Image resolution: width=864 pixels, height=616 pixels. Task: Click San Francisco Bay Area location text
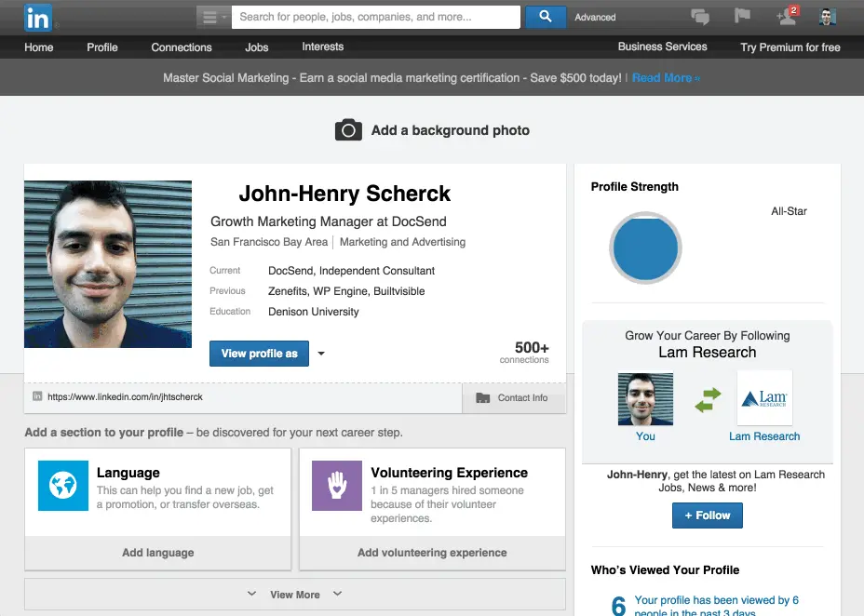click(x=269, y=242)
